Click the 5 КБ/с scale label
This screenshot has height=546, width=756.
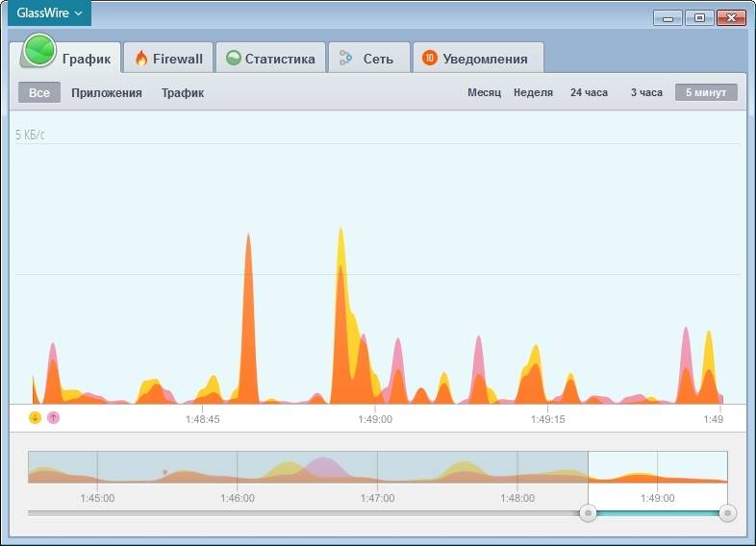[30, 135]
